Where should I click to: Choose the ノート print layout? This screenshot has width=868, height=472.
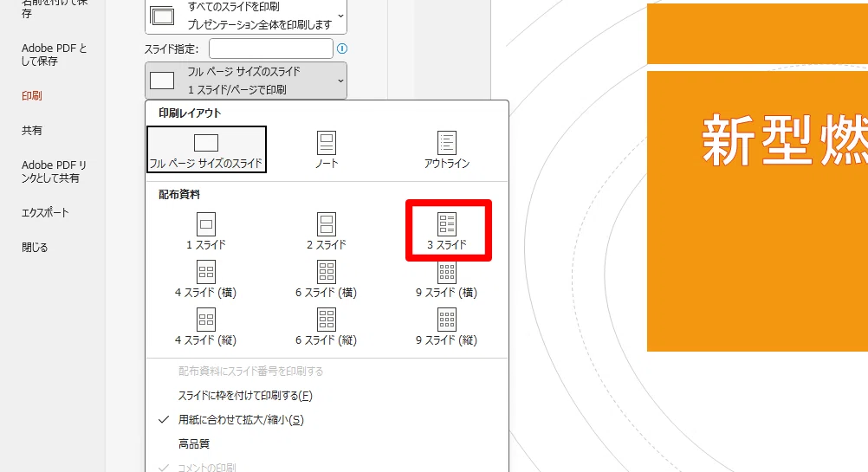(x=327, y=150)
